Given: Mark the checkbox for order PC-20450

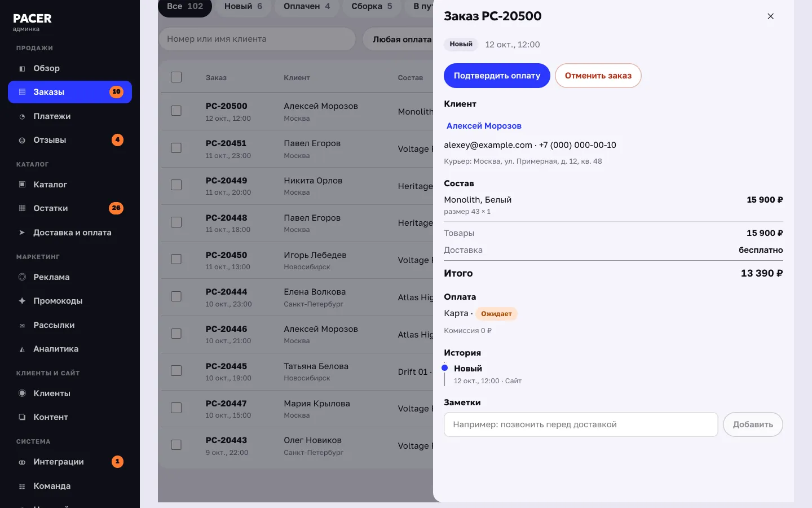Looking at the screenshot, I should tap(176, 259).
